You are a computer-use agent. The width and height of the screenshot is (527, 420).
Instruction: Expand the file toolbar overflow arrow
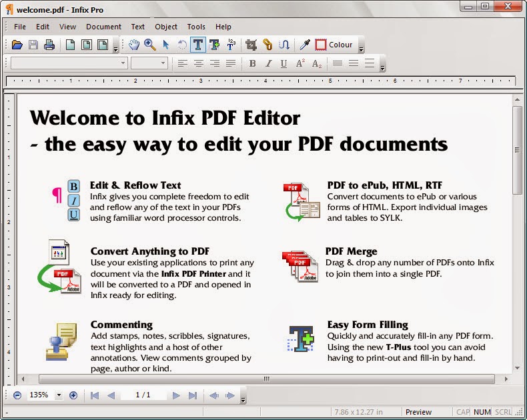[115, 49]
